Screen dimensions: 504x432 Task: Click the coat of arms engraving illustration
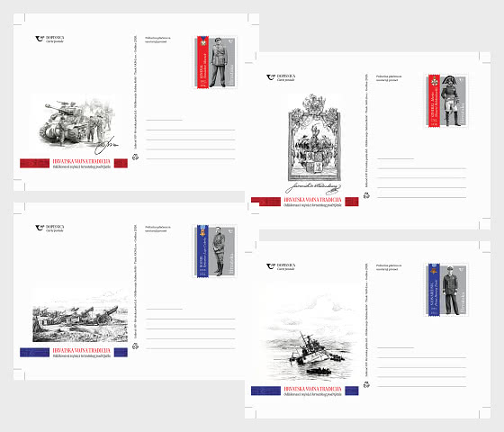(314, 138)
